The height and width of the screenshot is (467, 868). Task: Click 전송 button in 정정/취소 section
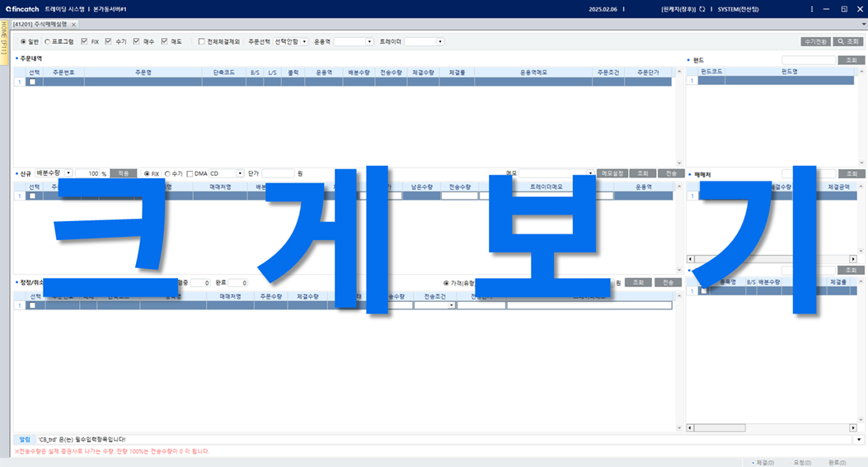tap(669, 282)
